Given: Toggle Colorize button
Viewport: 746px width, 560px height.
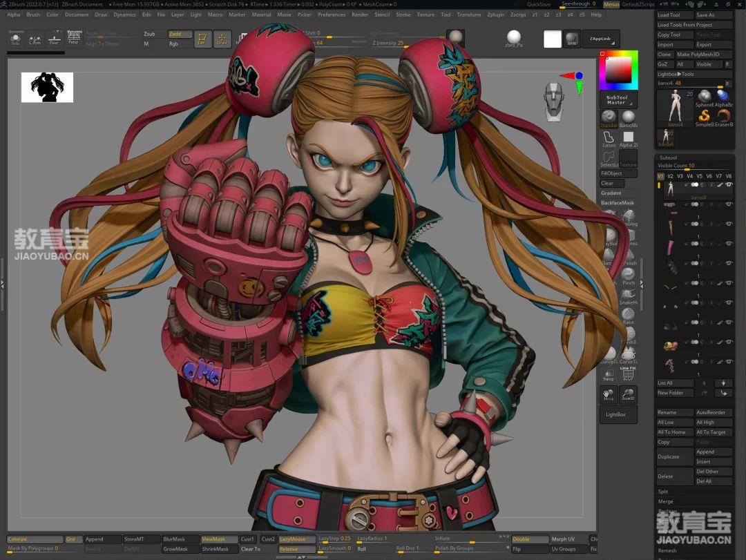Looking at the screenshot, I should click(x=35, y=539).
